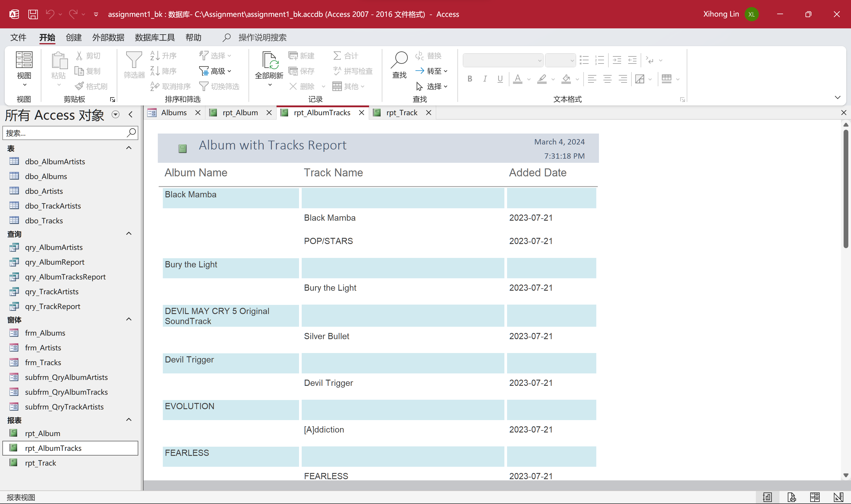
Task: Click the Undo arrow icon
Action: pos(50,14)
